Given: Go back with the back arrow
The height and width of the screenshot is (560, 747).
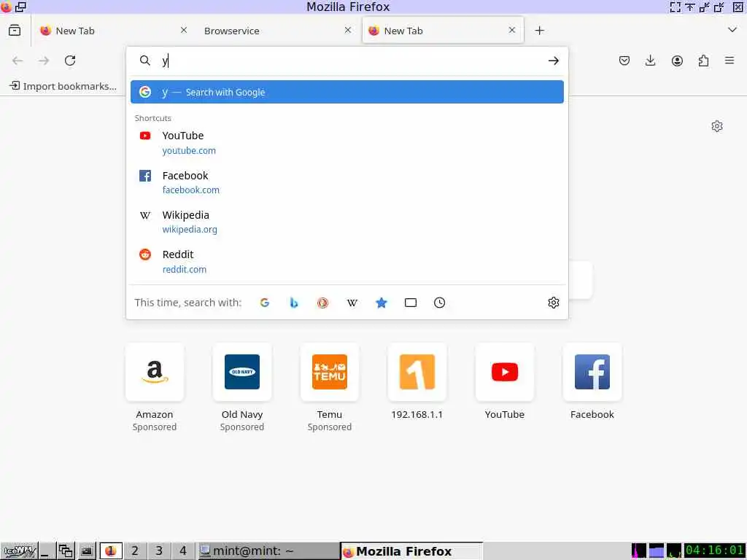Looking at the screenshot, I should [x=18, y=61].
